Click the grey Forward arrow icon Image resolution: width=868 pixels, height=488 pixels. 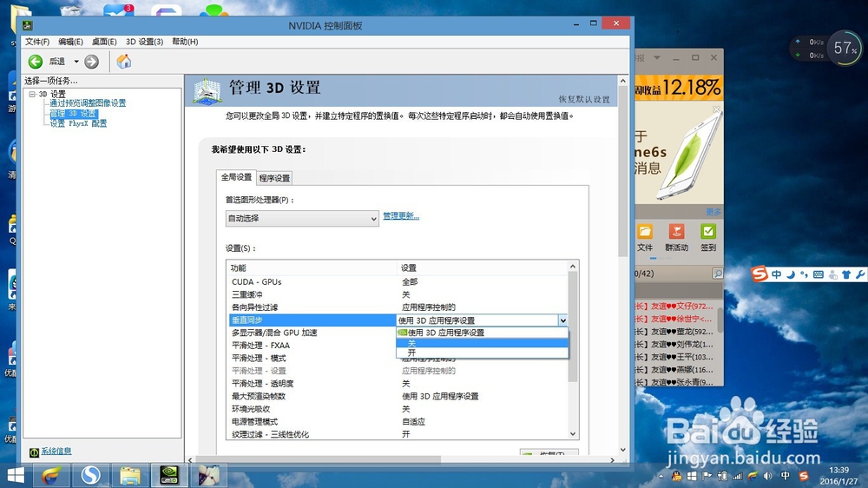point(92,62)
